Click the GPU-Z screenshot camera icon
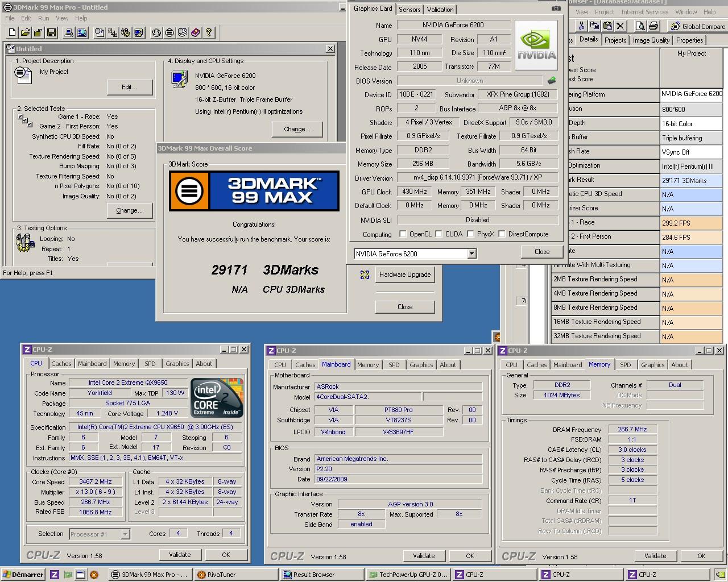Viewport: 728px width, 582px height. coord(556,9)
